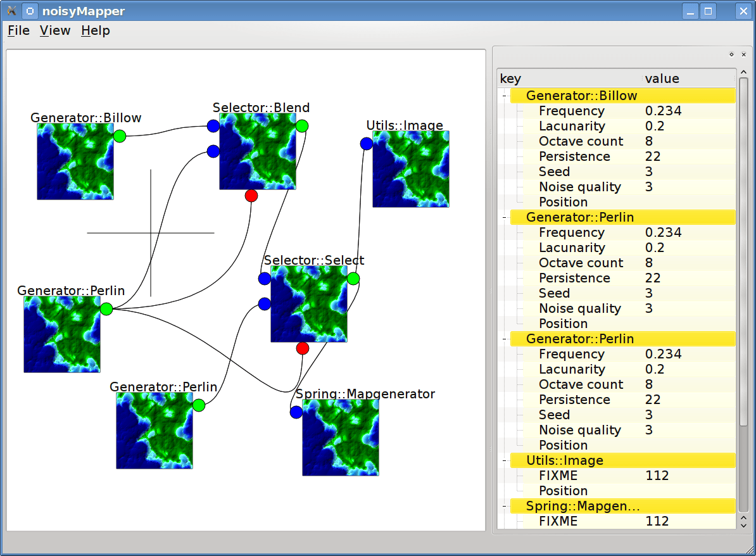Screen dimensions: 756x556
Task: Click the green output of bottom Generator::Perlin
Action: [x=199, y=405]
